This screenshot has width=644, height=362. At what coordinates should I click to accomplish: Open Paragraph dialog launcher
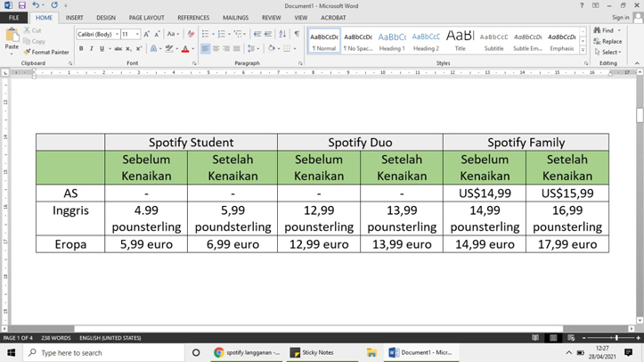click(x=300, y=63)
